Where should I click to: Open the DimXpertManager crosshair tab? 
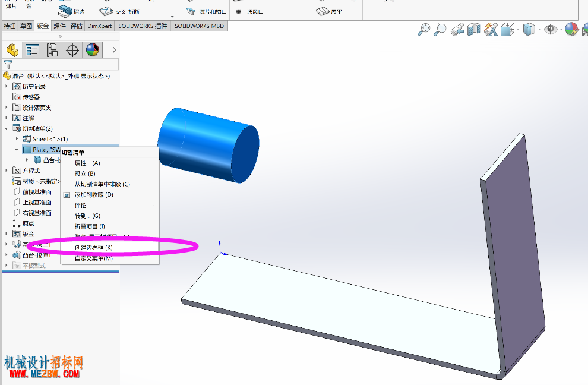(x=72, y=50)
